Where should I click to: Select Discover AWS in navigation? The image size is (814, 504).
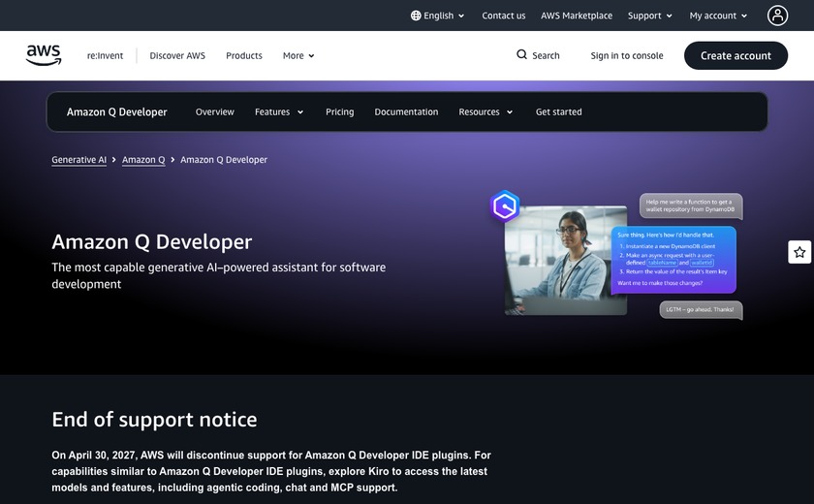click(177, 55)
